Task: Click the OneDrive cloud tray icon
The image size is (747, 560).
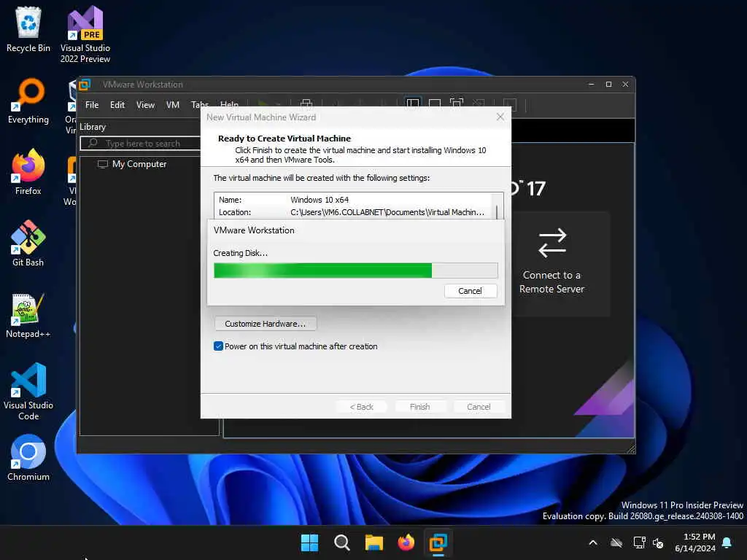Action: pos(616,542)
